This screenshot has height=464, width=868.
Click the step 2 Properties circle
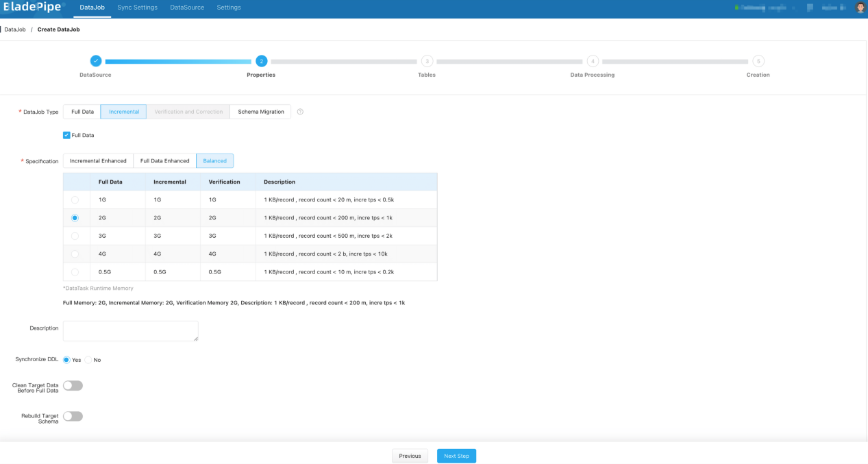(x=262, y=61)
